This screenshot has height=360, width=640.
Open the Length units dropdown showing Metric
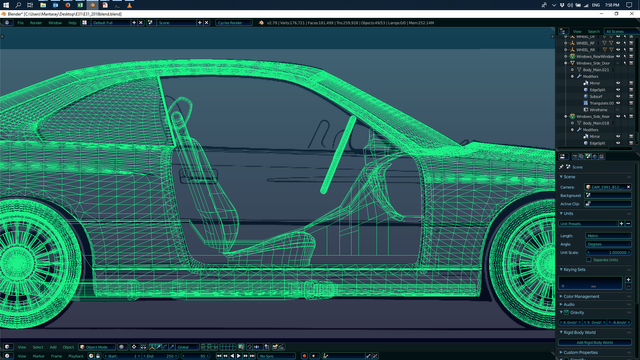tap(608, 236)
